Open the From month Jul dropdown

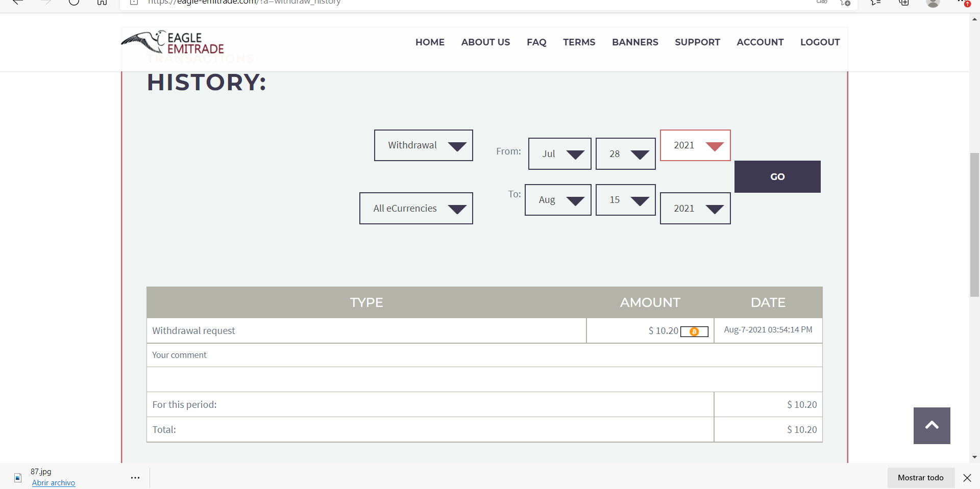click(x=559, y=153)
